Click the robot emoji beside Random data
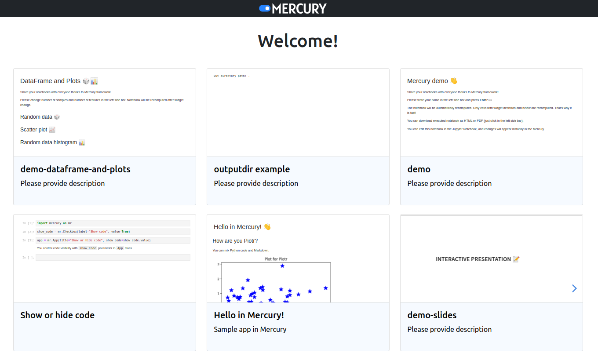 (57, 116)
